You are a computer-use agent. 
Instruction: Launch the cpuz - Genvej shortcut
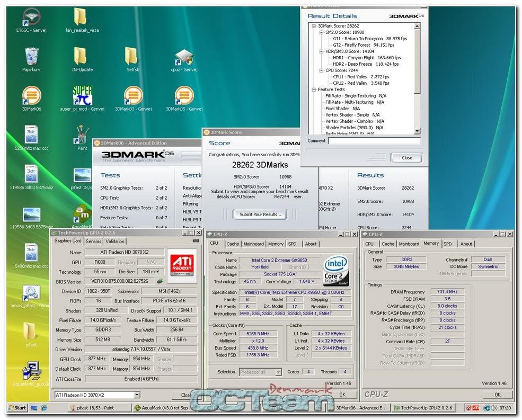[x=184, y=60]
